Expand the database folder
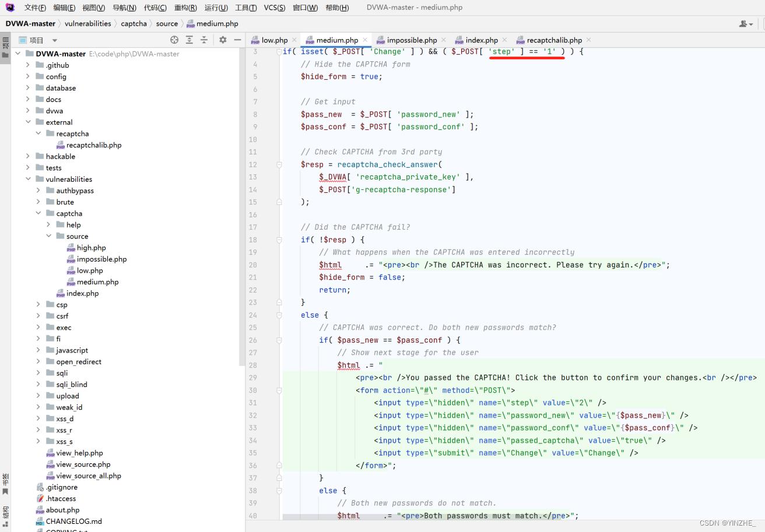 pos(28,88)
